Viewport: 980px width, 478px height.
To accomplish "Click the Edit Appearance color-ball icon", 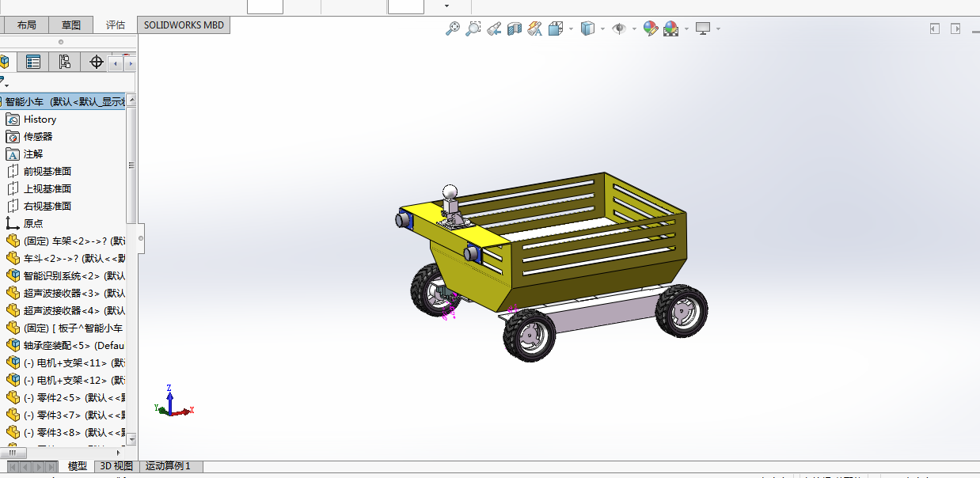I will click(651, 28).
